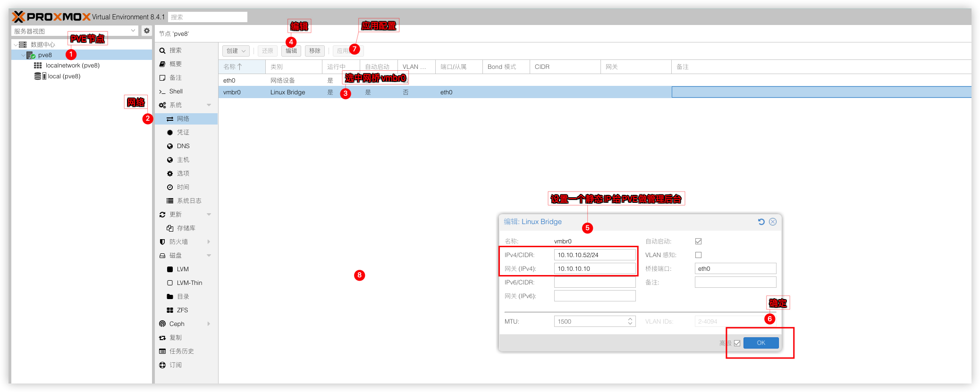Image resolution: width=980 pixels, height=392 pixels.
Task: Adjust the MTU spinner arrows
Action: (630, 322)
